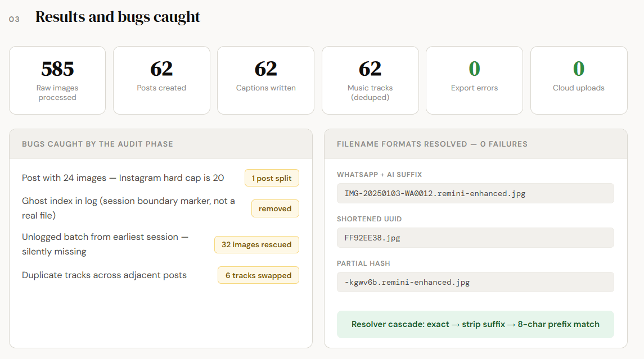This screenshot has width=644, height=359.
Task: Click the 0 Cloud uploads card
Action: point(579,80)
